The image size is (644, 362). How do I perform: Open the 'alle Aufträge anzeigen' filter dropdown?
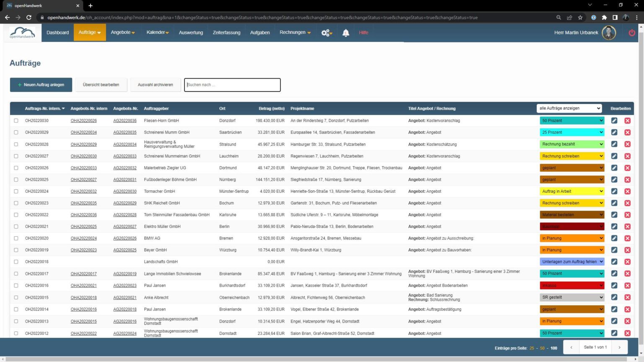(569, 109)
